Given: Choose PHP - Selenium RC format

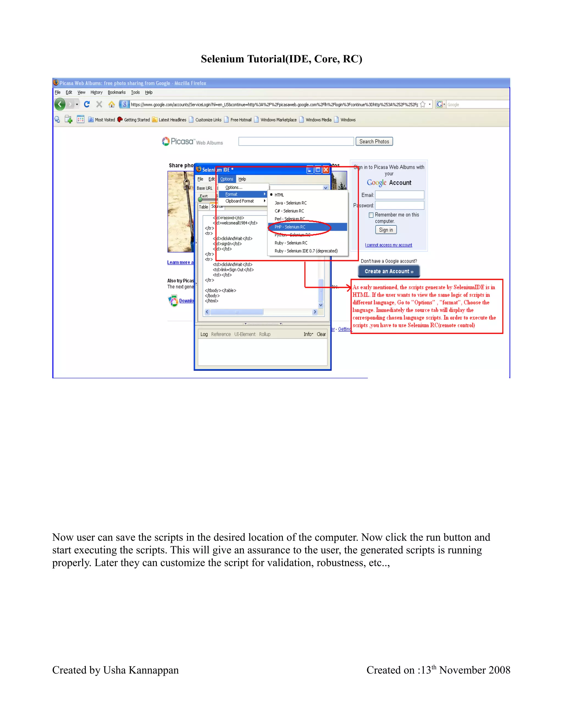Looking at the screenshot, I should [x=290, y=227].
